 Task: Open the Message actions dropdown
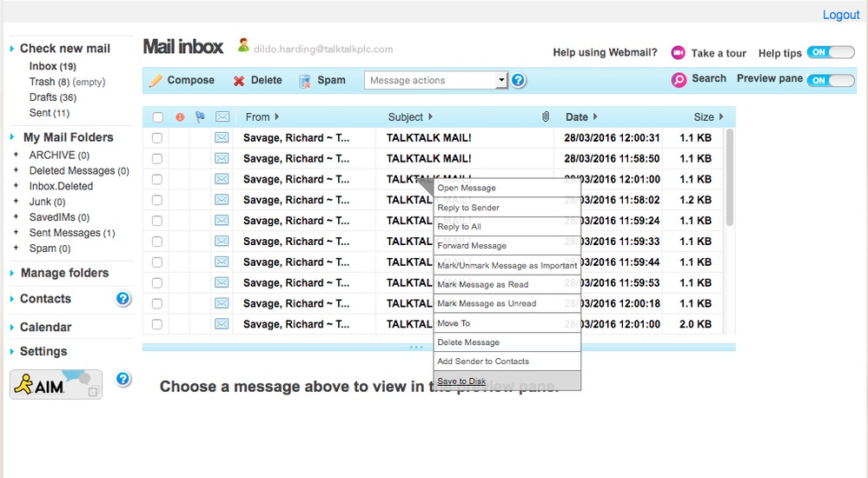(x=435, y=80)
